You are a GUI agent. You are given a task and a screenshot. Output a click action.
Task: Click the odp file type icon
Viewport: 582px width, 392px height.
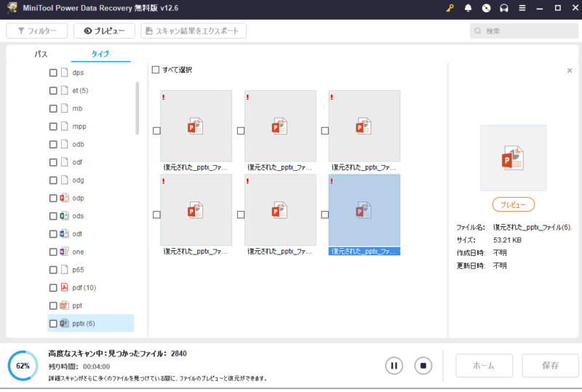click(65, 198)
